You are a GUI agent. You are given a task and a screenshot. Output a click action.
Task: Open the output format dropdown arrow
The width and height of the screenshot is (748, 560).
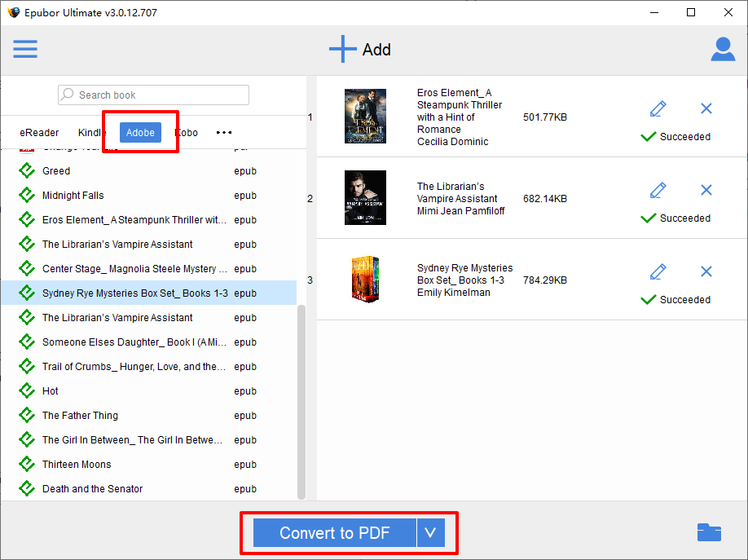tap(430, 532)
